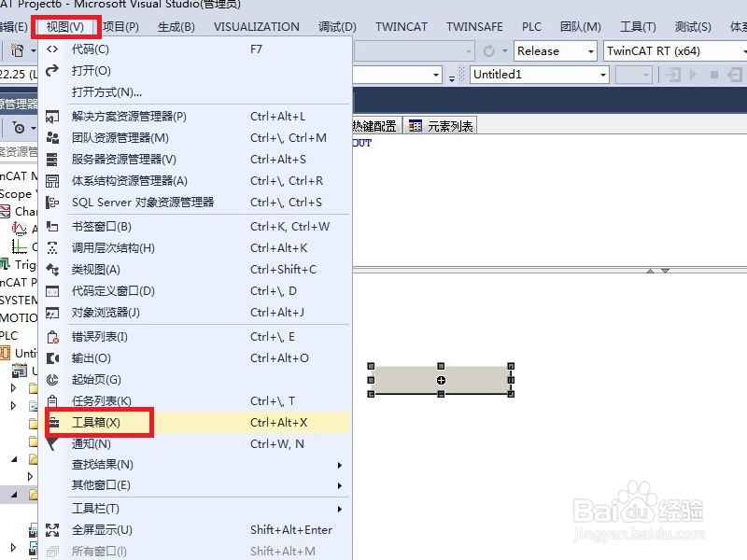Viewport: 747px width, 560px height.
Task: Select 解决方案资源管理器(P) entry
Action: click(194, 116)
